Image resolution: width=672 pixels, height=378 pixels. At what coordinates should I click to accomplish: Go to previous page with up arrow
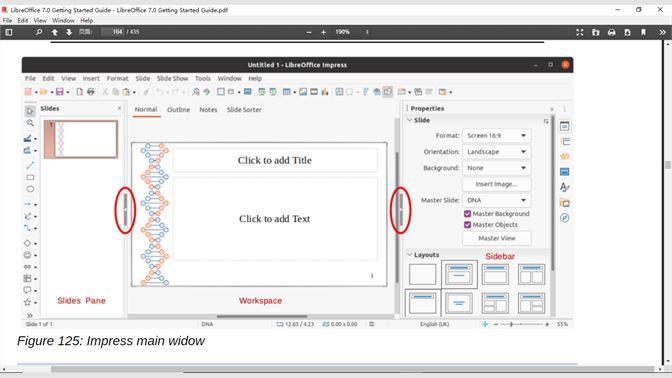(54, 32)
